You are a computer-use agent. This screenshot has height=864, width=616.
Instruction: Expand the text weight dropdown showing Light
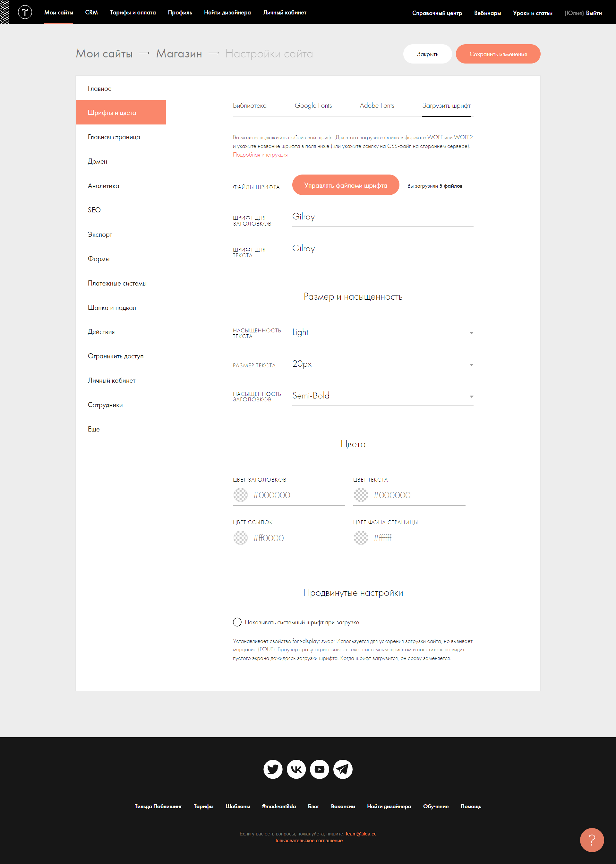click(382, 333)
